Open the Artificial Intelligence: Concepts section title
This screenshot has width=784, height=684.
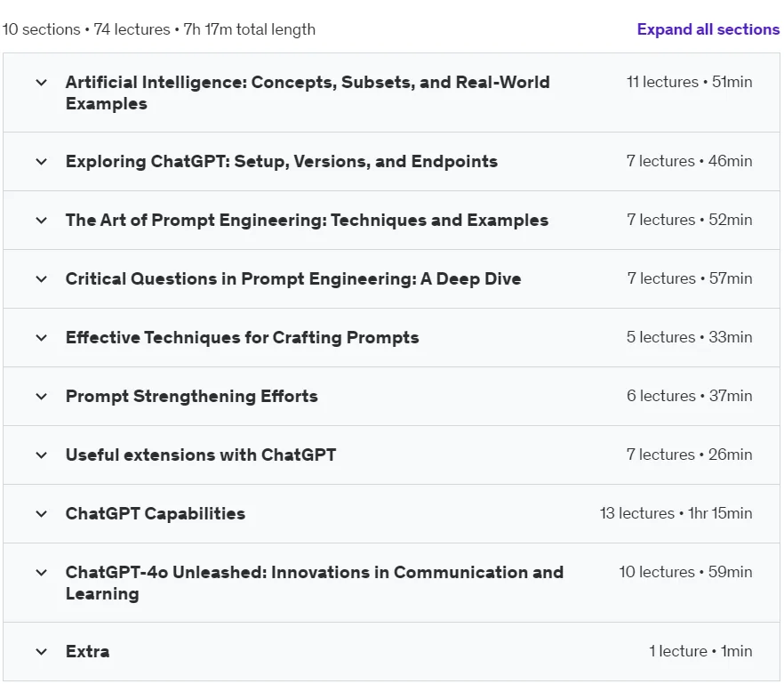(x=308, y=93)
